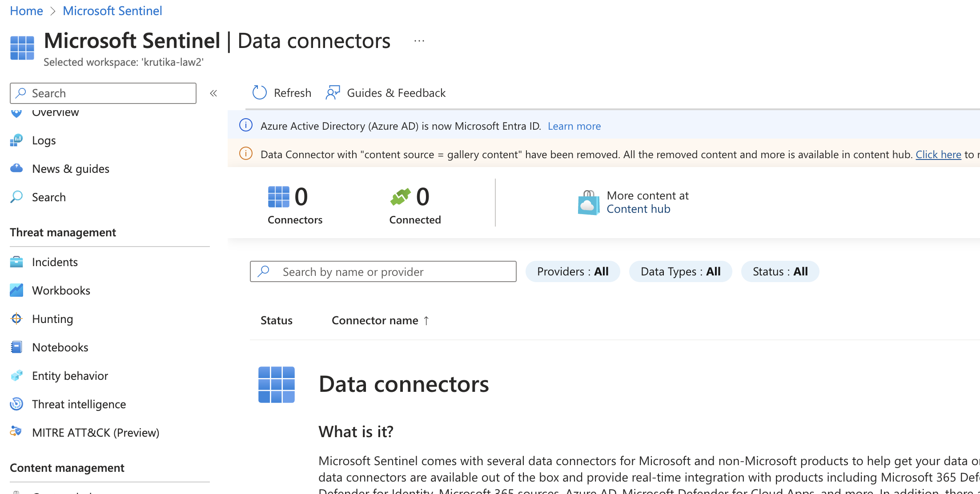Click the Refresh icon

(260, 92)
